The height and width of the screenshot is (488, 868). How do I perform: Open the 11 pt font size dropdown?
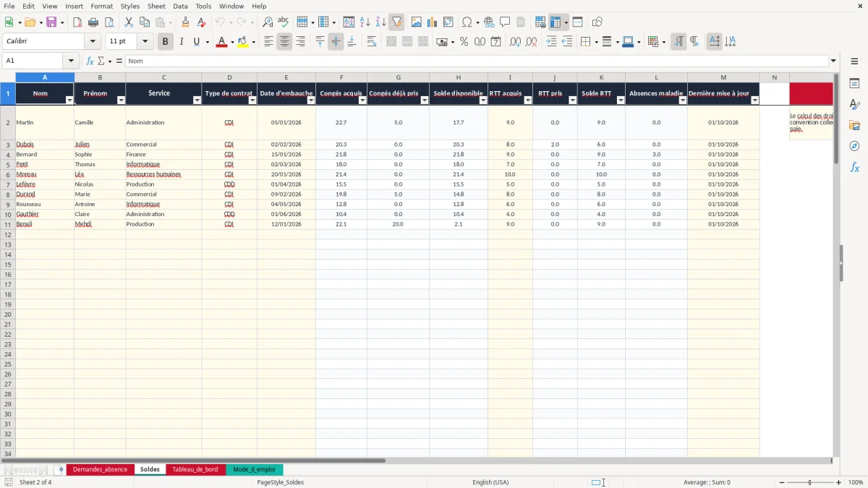[x=145, y=42]
